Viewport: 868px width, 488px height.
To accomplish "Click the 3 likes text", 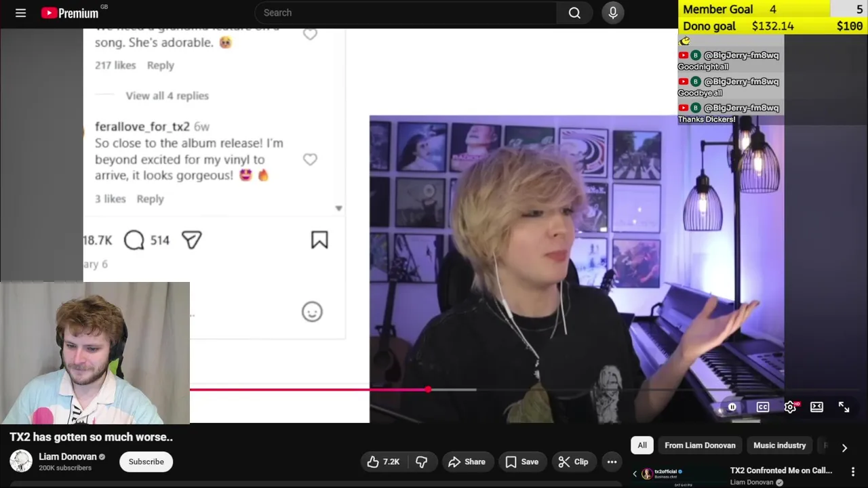I will coord(111,199).
